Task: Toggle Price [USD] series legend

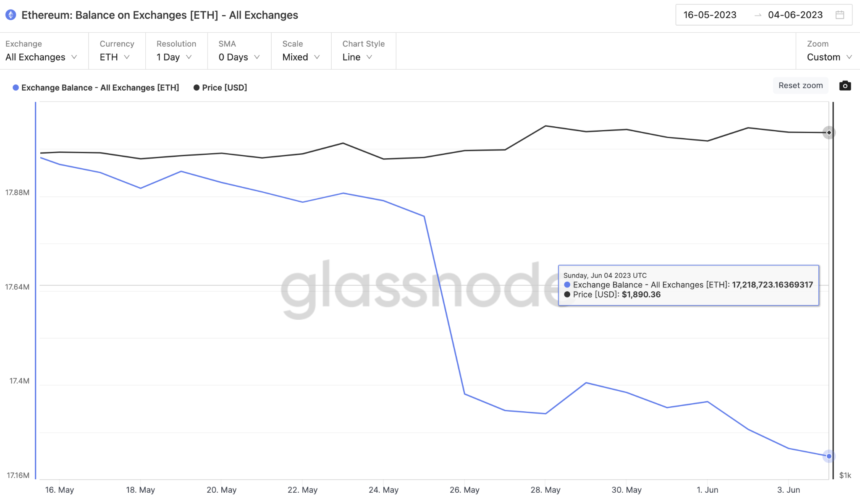Action: [x=220, y=88]
